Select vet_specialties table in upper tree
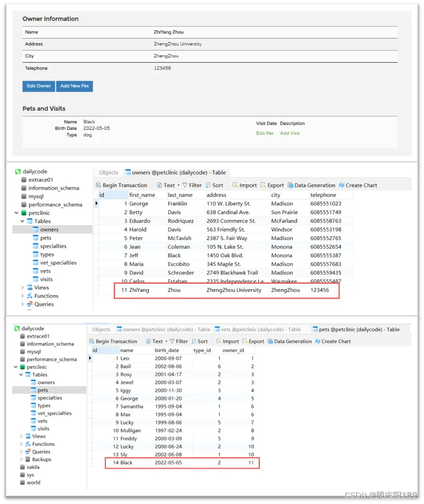This screenshot has width=424, height=504. click(x=55, y=262)
